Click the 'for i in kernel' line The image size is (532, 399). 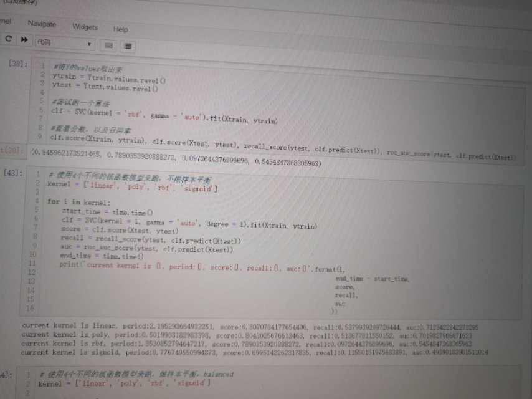[x=78, y=202]
